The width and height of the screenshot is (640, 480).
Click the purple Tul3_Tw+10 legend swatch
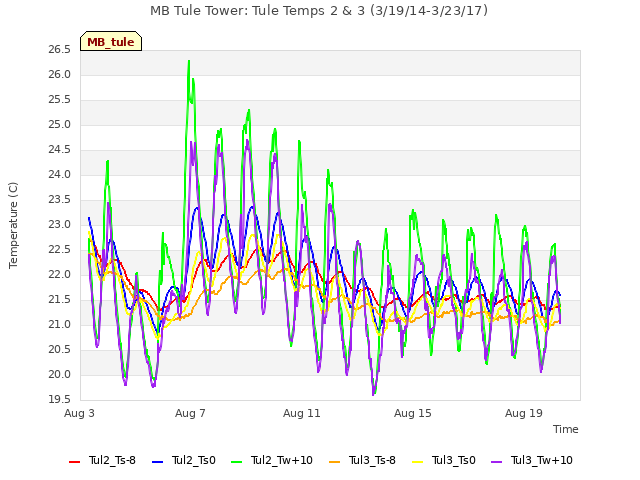(x=496, y=462)
